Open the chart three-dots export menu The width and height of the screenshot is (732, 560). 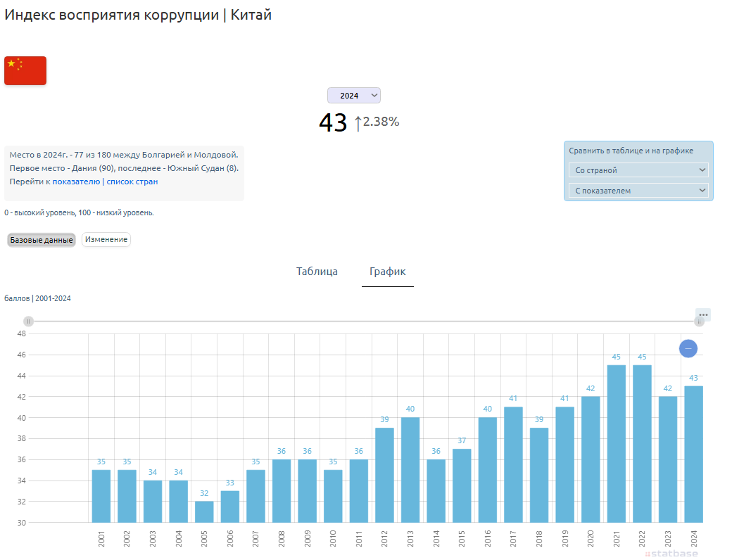[x=702, y=314]
